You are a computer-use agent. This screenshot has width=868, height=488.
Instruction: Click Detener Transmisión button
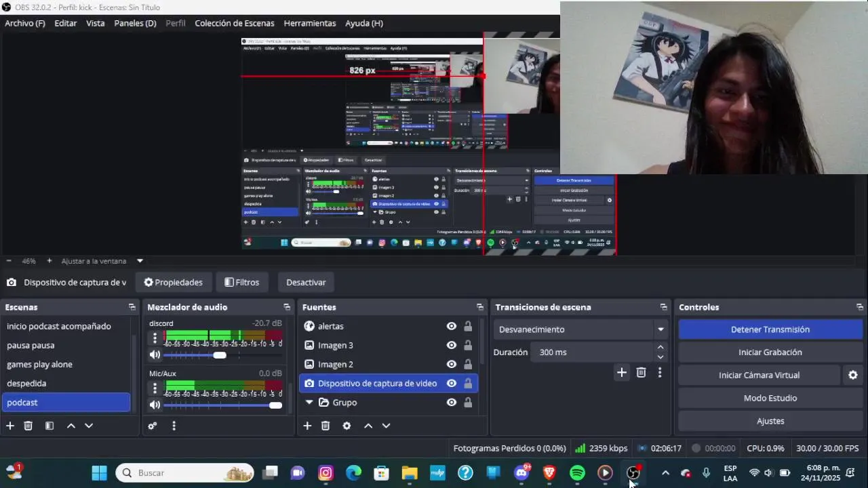770,329
